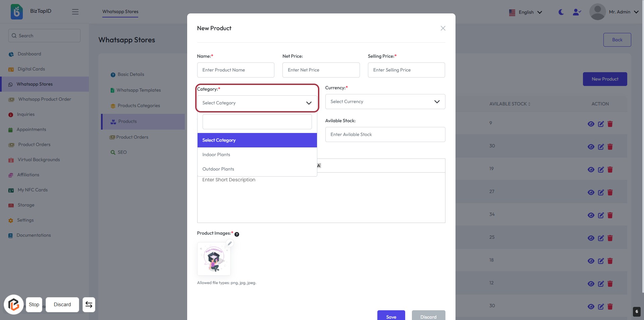Edit the product with stock 30
This screenshot has height=320, width=644.
pos(601,147)
